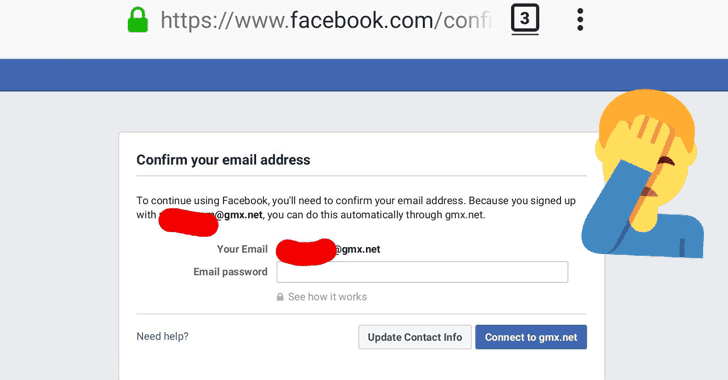Viewport: 728px width, 380px height.
Task: Click the Update Contact Info button
Action: [415, 337]
